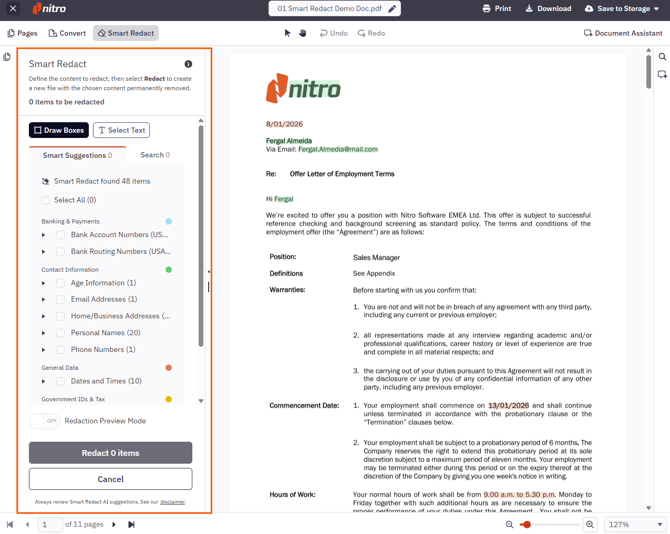
Task: Check Bank Routing Numbers checkbox
Action: click(x=61, y=252)
